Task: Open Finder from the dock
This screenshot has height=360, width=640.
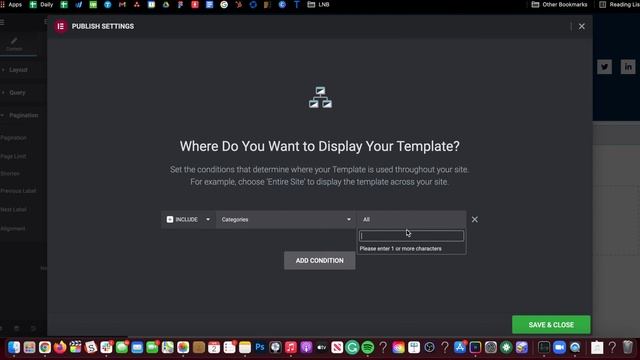Action: (14, 347)
